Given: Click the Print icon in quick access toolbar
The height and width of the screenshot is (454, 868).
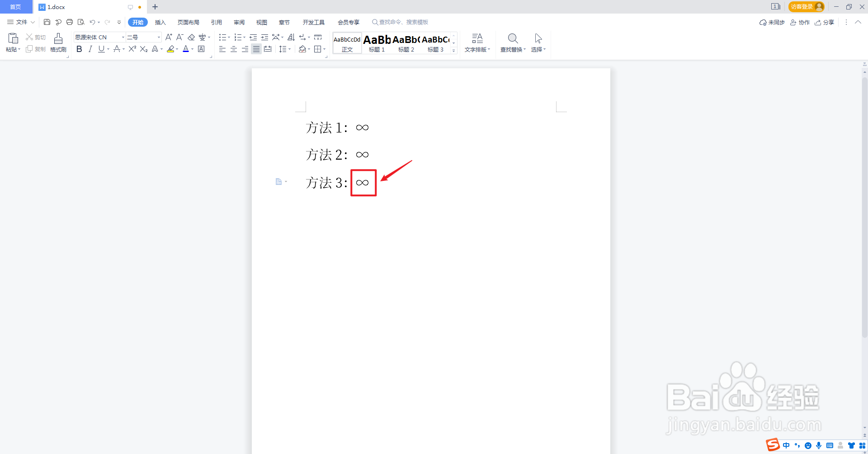Looking at the screenshot, I should click(x=70, y=22).
